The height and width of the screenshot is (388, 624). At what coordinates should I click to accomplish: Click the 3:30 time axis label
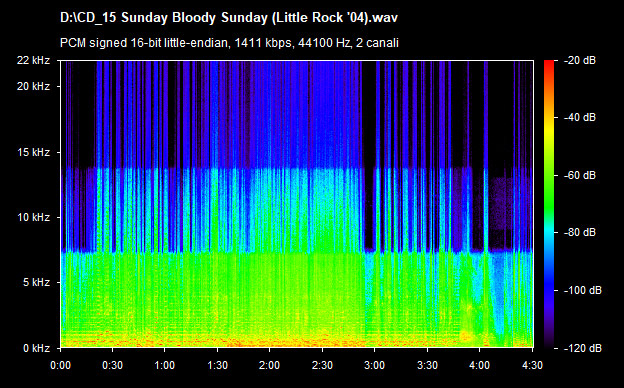(427, 365)
